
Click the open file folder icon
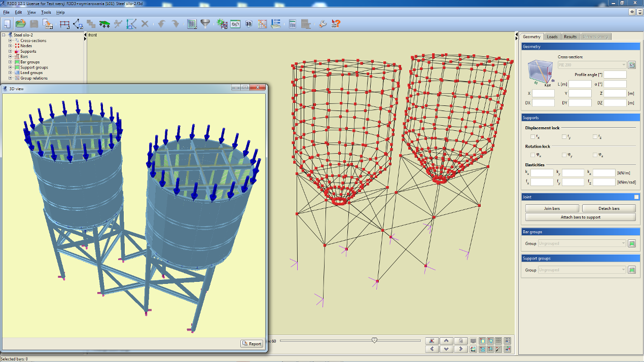tap(20, 23)
